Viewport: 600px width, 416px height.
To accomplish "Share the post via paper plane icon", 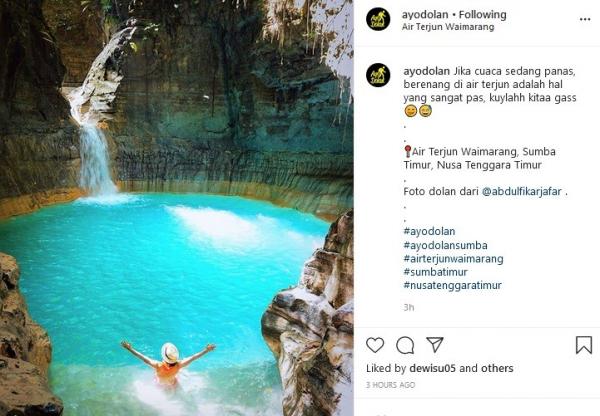I will (x=435, y=345).
